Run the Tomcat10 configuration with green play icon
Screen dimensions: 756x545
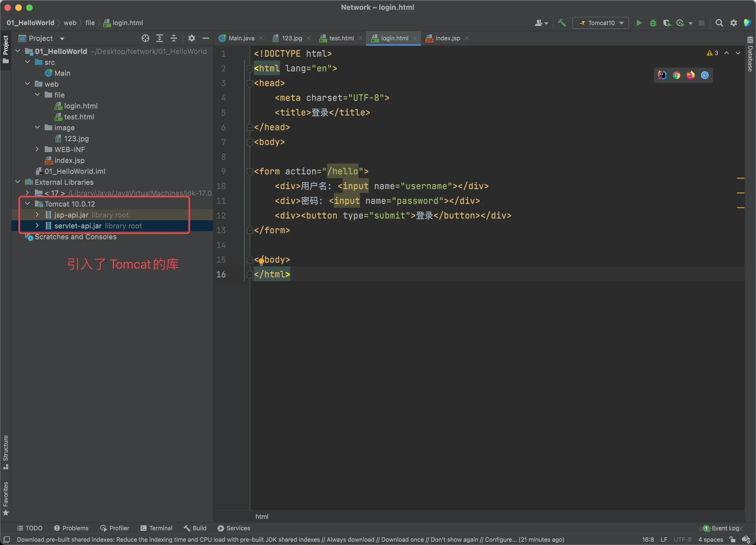coord(639,23)
